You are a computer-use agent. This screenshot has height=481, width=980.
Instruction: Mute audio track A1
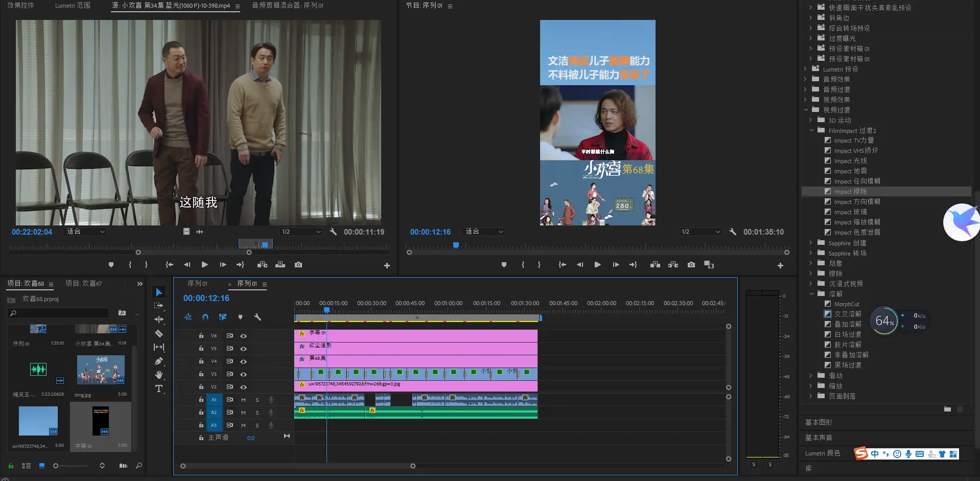point(243,400)
